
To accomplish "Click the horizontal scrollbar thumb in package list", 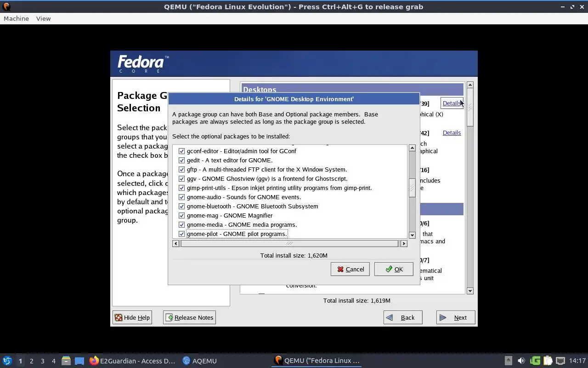I will tap(289, 243).
